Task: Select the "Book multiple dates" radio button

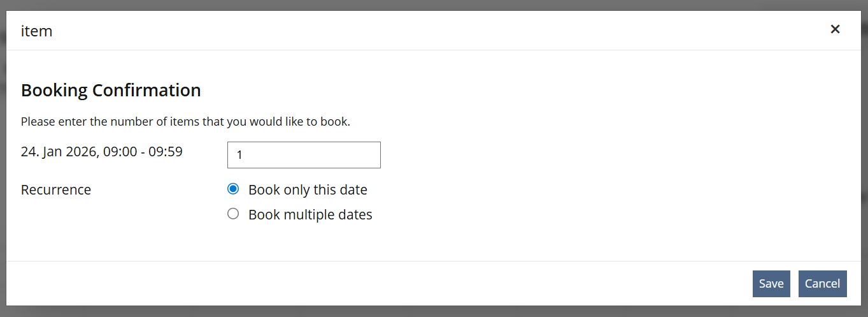Action: [x=233, y=214]
